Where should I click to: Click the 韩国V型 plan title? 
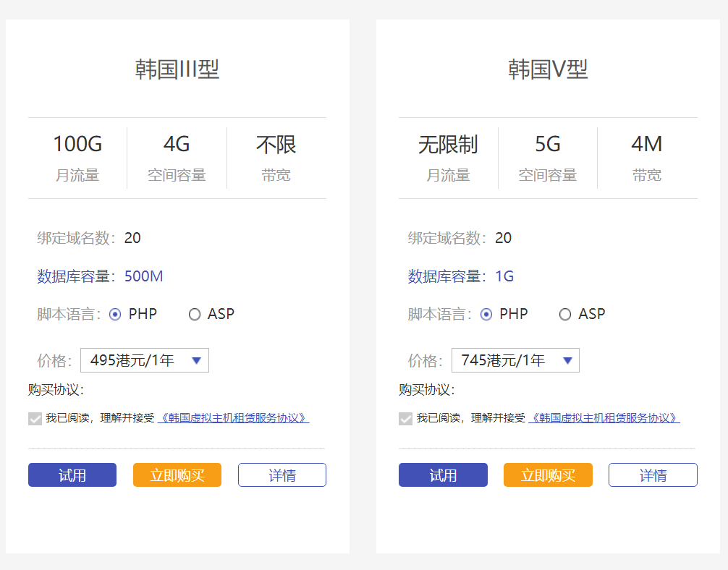point(548,69)
